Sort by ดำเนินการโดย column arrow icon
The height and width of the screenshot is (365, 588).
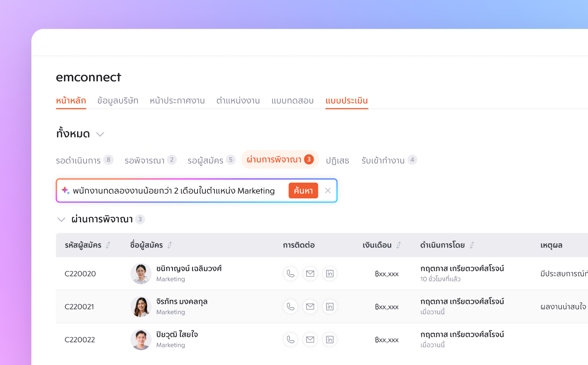coord(472,245)
